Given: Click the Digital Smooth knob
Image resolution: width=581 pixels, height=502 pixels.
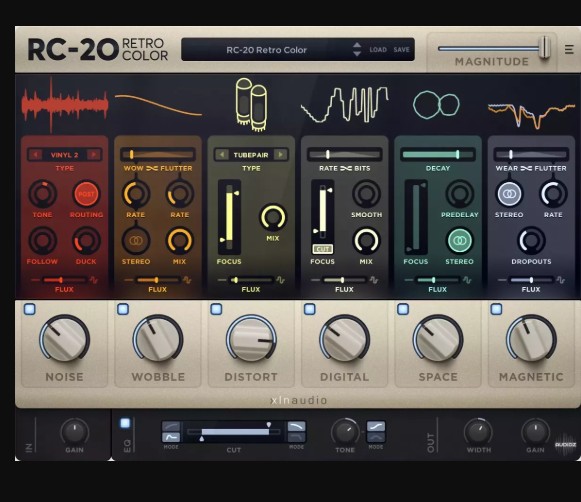Looking at the screenshot, I should pyautogui.click(x=366, y=194).
